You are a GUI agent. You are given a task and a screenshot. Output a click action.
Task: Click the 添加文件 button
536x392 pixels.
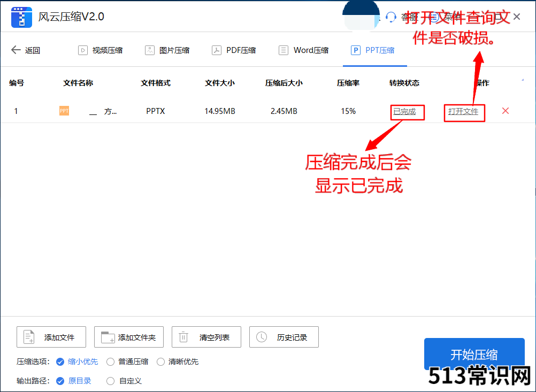(51, 337)
